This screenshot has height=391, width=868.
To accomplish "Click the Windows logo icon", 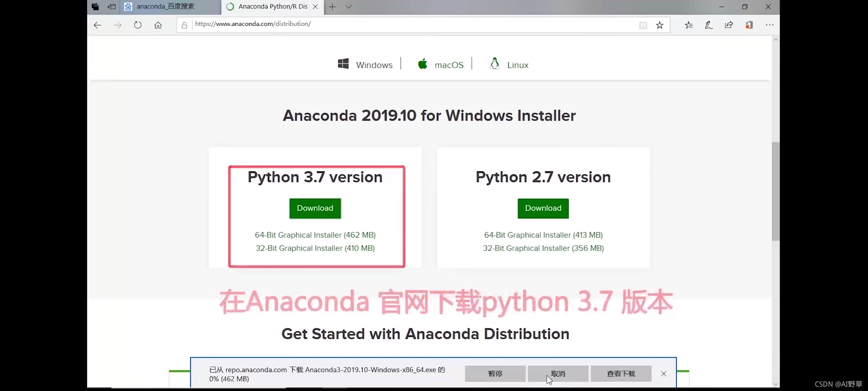I will (x=343, y=64).
